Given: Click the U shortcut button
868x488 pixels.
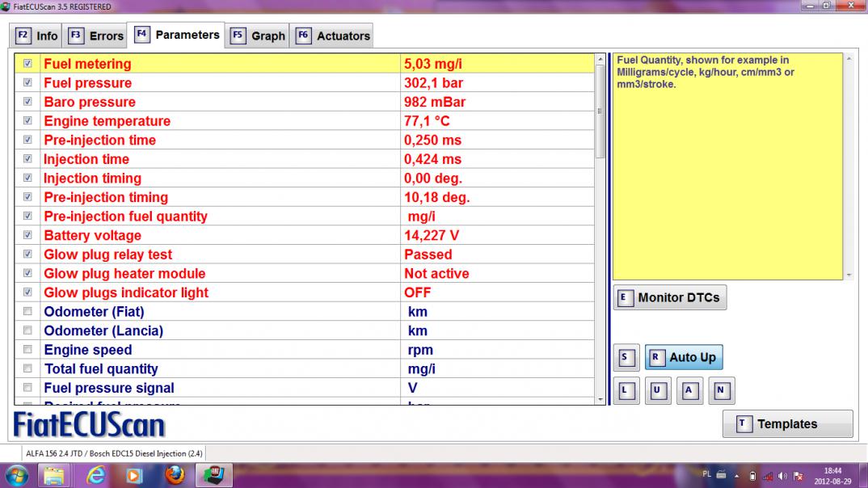Looking at the screenshot, I should [658, 390].
